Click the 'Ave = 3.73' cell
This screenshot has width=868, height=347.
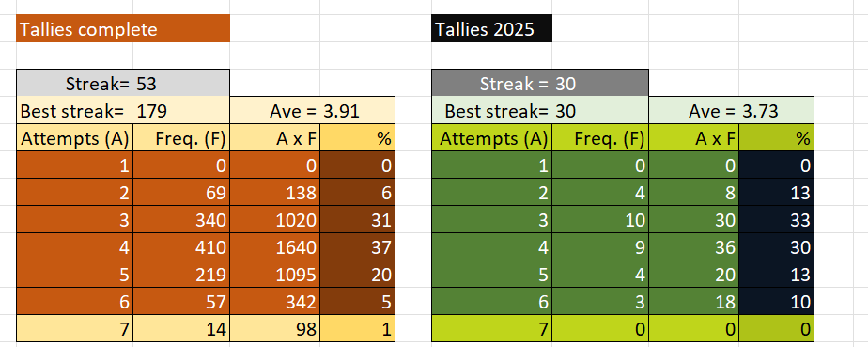point(731,111)
